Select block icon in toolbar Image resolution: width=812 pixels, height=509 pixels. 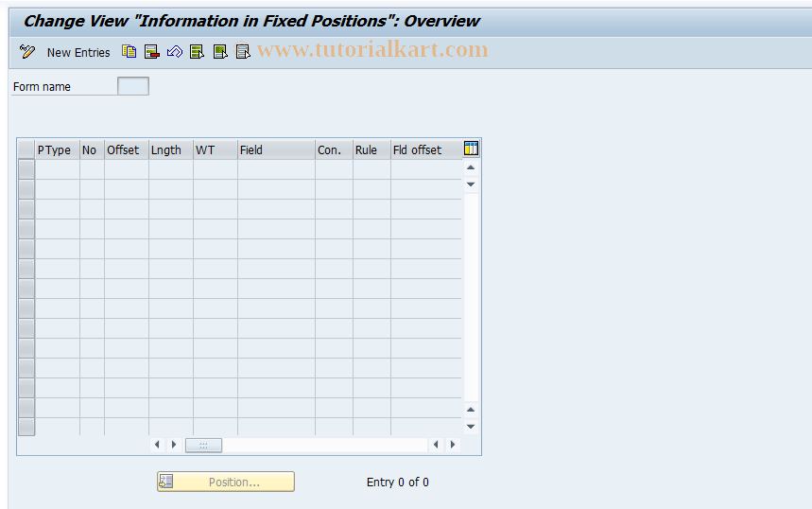click(220, 52)
